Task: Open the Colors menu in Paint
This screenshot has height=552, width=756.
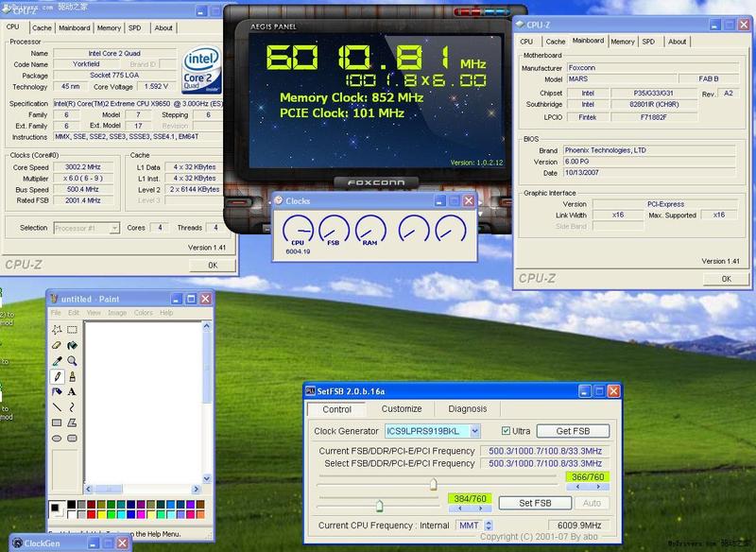Action: pos(144,313)
